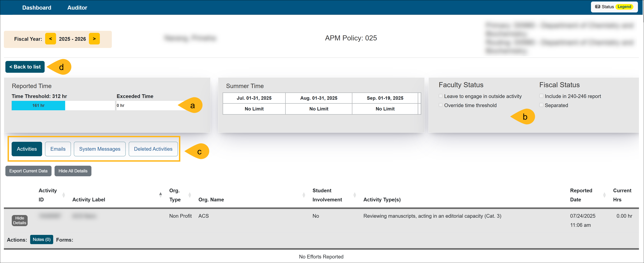Export current data
Image resolution: width=644 pixels, height=263 pixels.
tap(28, 171)
